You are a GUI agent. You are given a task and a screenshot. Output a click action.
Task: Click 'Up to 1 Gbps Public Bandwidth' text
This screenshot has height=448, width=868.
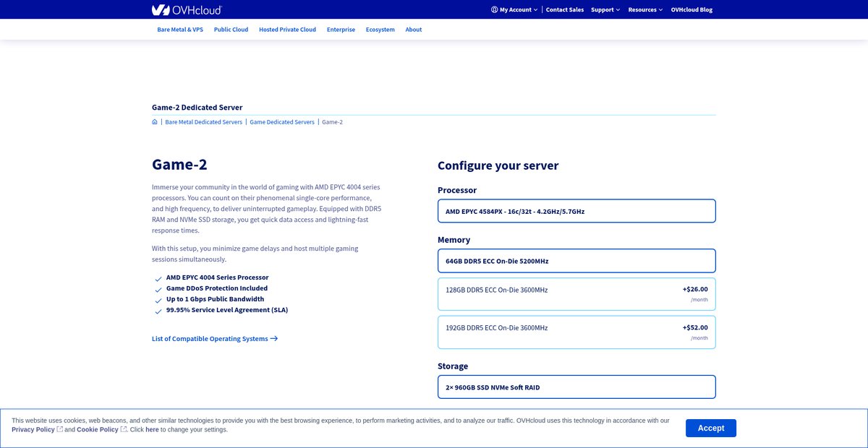pos(216,299)
